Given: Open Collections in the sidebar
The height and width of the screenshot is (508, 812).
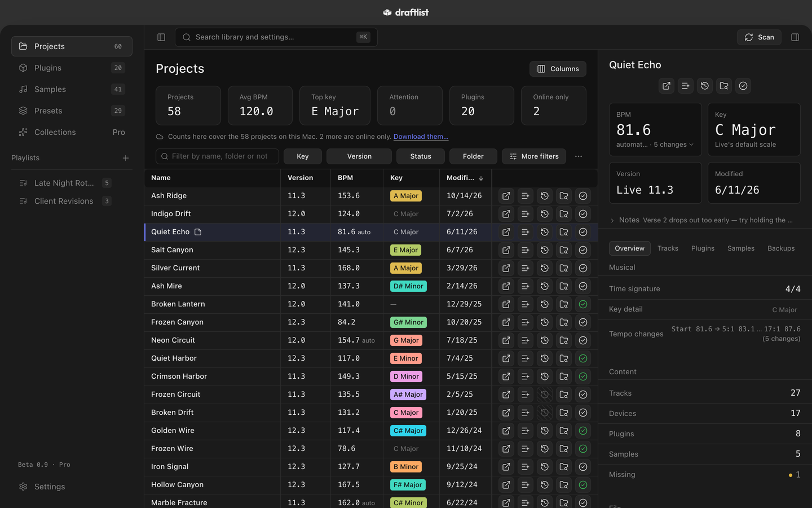Looking at the screenshot, I should tap(72, 132).
